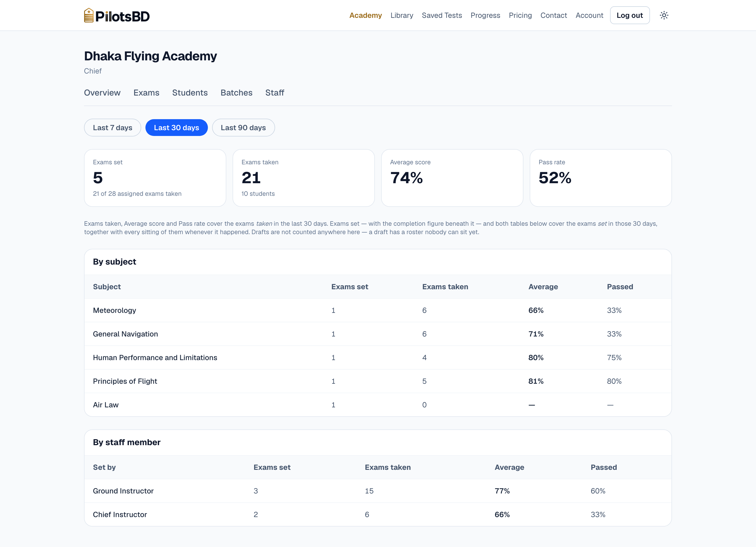Click the PilotsBD logo
Screen dimensions: 756x547
tap(117, 15)
